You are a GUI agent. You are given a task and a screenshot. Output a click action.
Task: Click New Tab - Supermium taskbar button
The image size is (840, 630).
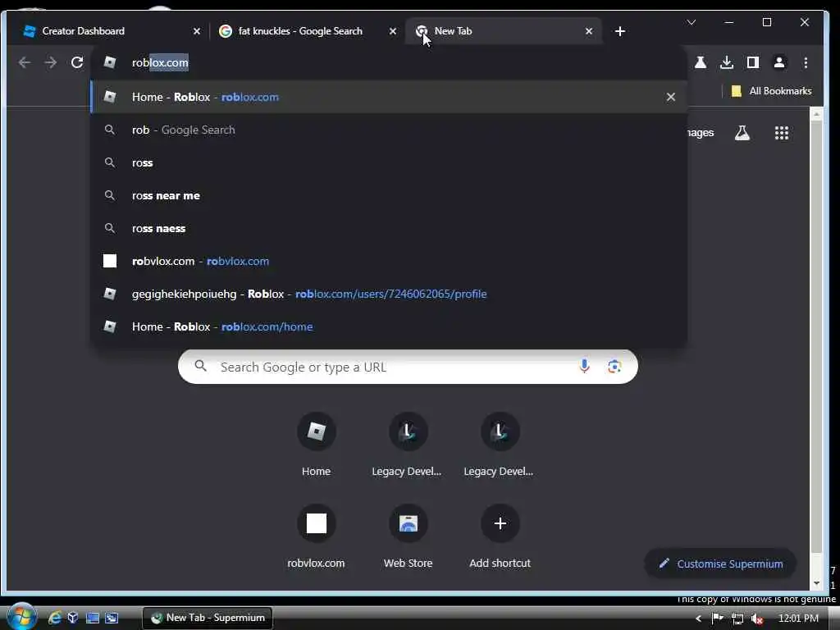tap(208, 618)
